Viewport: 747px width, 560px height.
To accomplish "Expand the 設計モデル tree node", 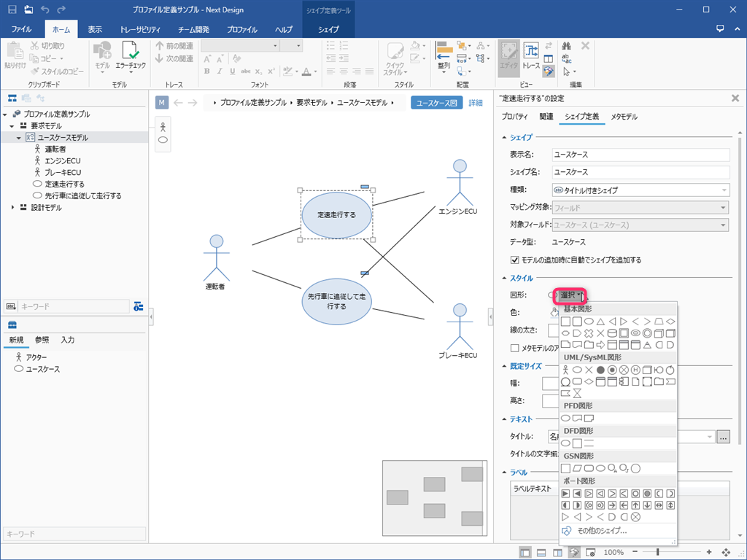I will tap(14, 208).
